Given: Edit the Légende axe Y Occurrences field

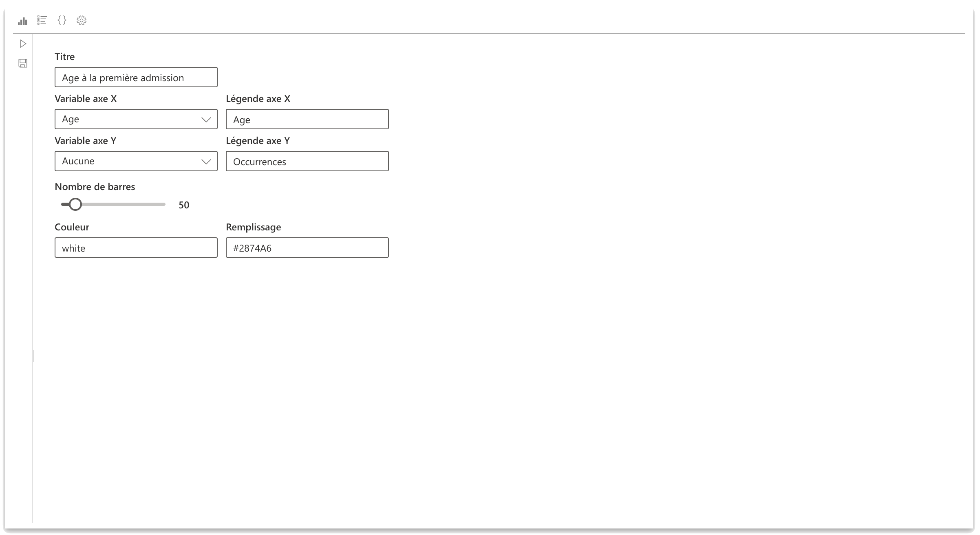Looking at the screenshot, I should tap(307, 161).
